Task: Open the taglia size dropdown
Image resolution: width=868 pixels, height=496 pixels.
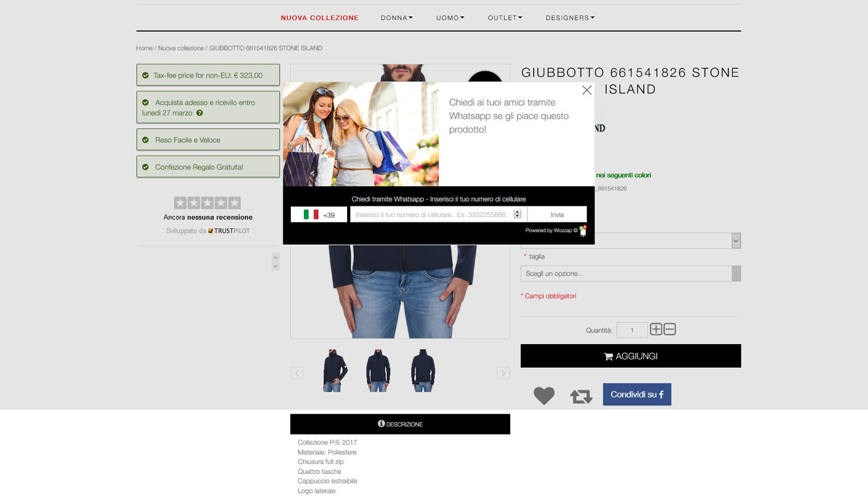Action: pyautogui.click(x=631, y=273)
